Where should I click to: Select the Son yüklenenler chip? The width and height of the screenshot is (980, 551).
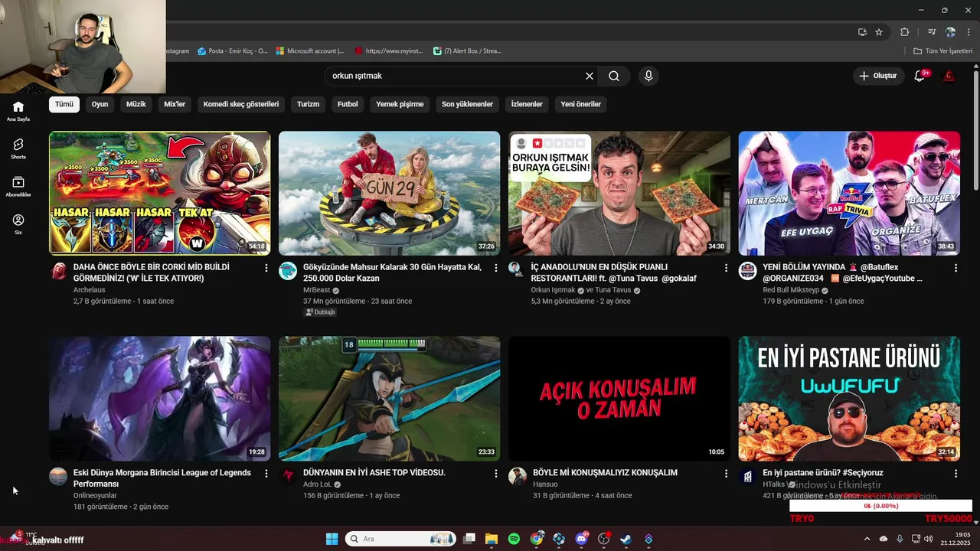click(x=467, y=104)
